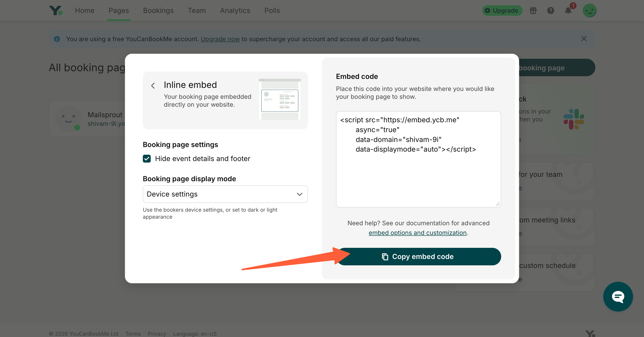Click the YouCanBookMe logo
The height and width of the screenshot is (337, 644).
pyautogui.click(x=56, y=11)
